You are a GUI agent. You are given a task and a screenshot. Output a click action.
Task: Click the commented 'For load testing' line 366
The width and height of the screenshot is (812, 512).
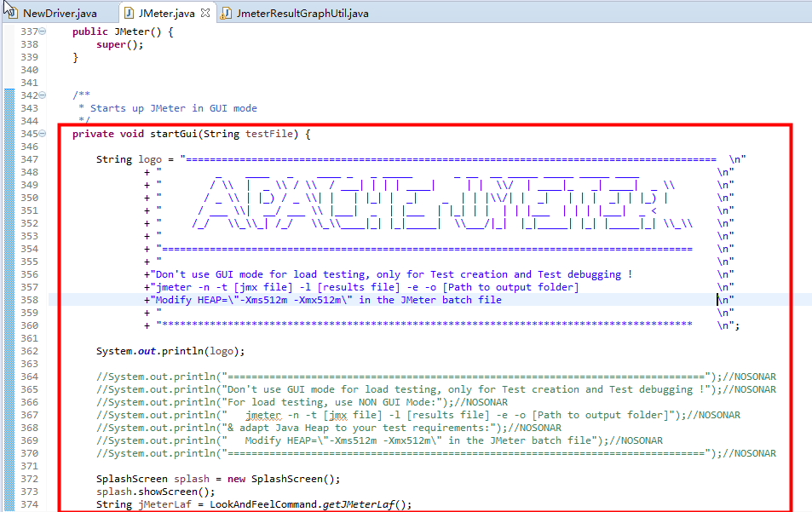[x=302, y=402]
